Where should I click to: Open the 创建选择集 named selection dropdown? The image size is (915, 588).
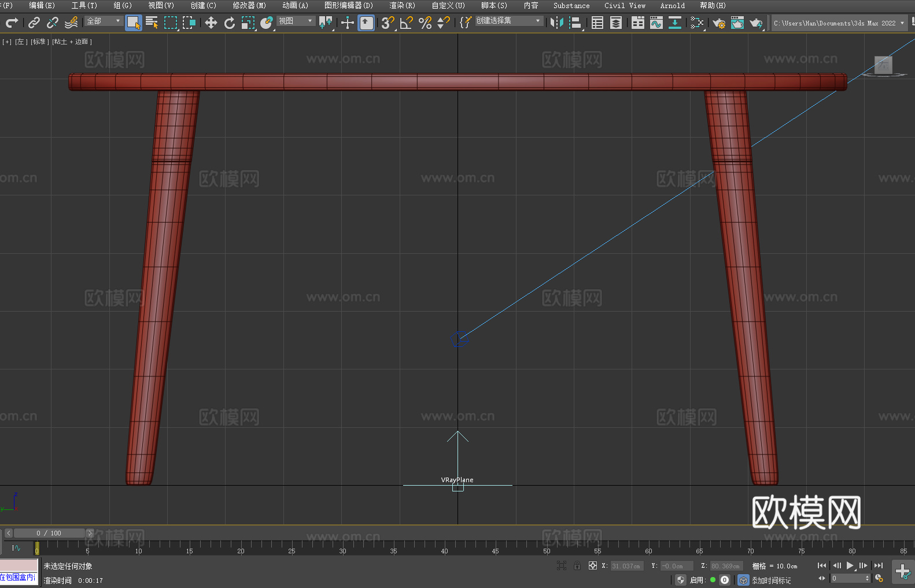coord(509,21)
